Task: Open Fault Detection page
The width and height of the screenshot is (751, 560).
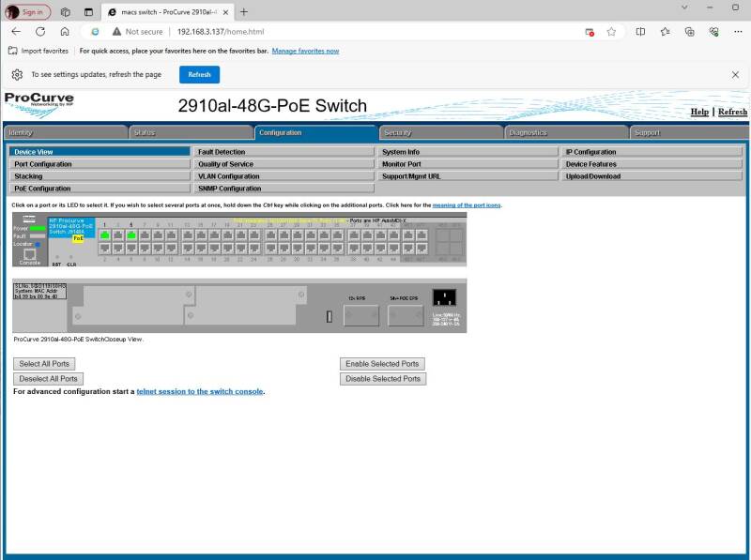Action: (284, 152)
